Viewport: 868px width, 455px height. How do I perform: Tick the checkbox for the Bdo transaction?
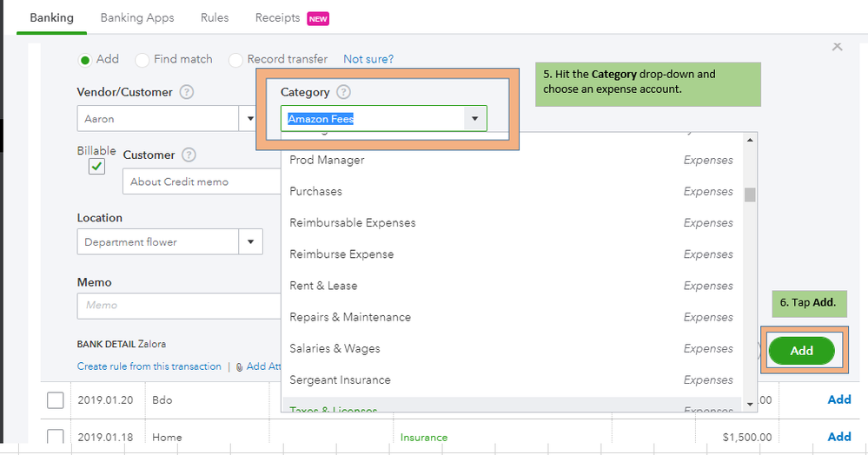(x=55, y=399)
